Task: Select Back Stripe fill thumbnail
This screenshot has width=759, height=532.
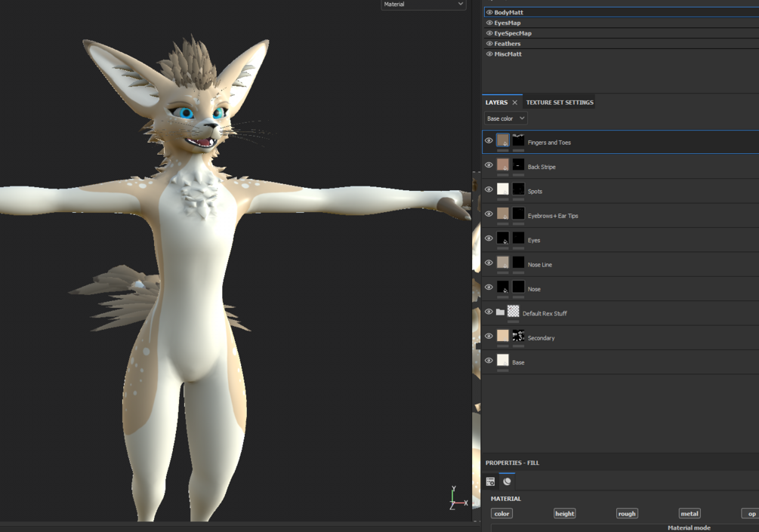Action: pos(503,165)
